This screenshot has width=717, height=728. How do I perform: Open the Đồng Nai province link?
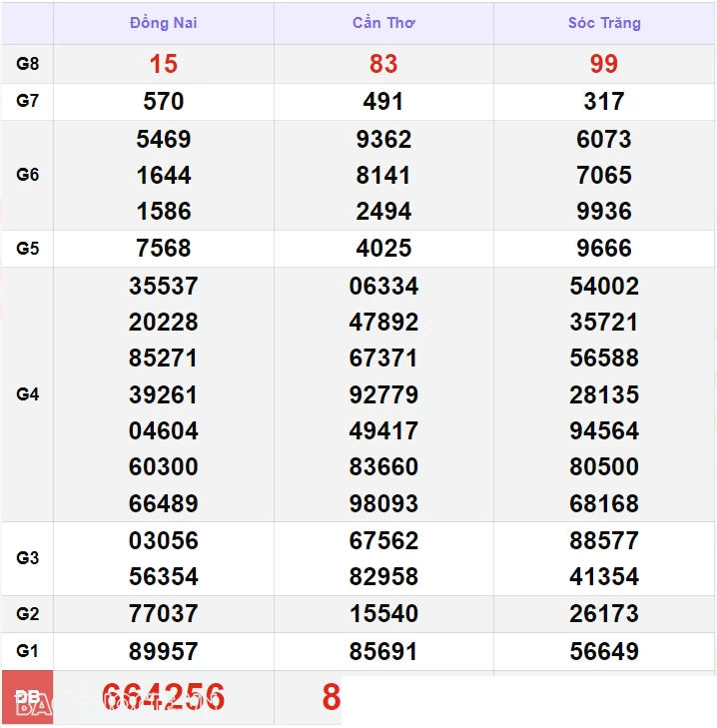click(x=163, y=23)
